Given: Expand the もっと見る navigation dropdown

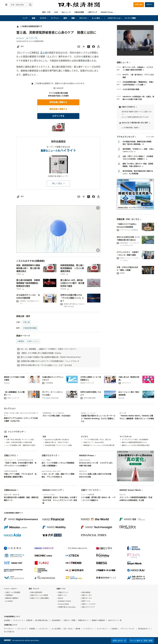Looking at the screenshot, I should [x=97, y=18].
